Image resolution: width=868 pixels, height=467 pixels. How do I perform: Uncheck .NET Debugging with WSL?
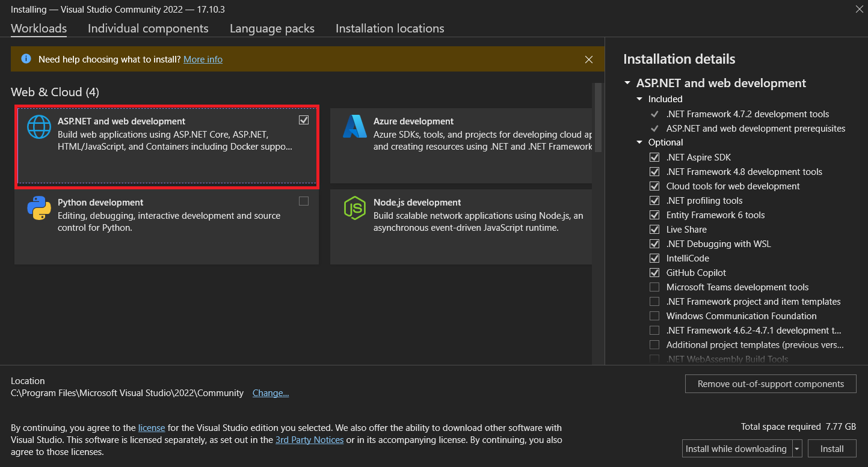pyautogui.click(x=654, y=244)
